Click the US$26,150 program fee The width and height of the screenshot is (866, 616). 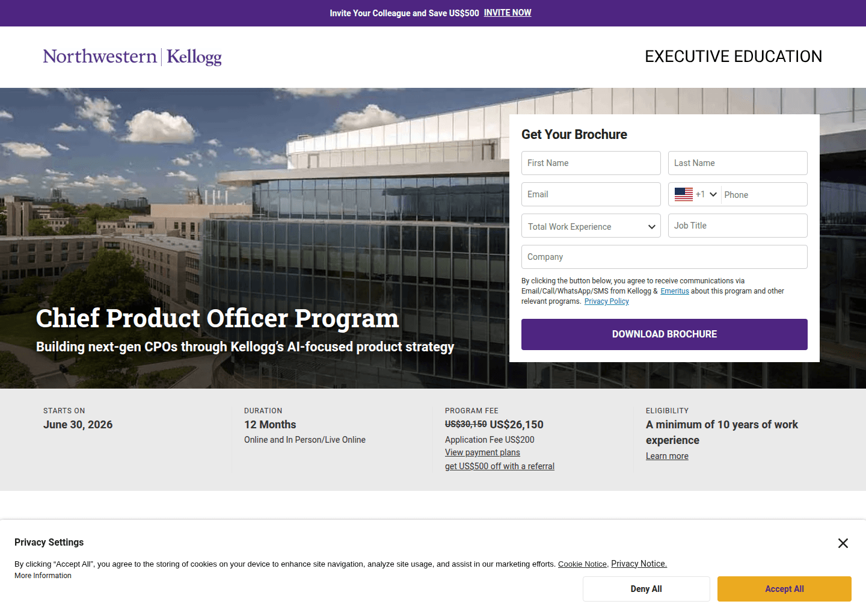517,425
